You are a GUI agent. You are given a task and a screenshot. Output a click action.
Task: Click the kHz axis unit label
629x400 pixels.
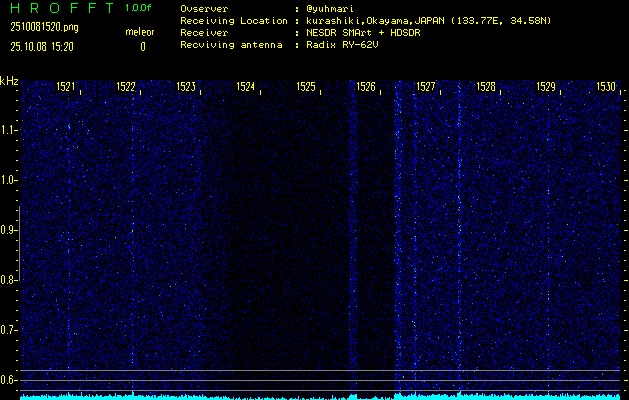[x=9, y=81]
